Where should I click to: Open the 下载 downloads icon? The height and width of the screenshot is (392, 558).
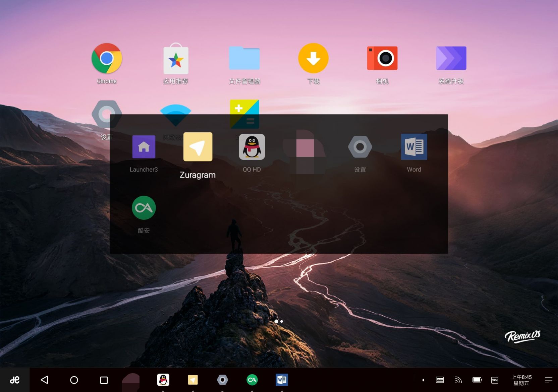[313, 58]
